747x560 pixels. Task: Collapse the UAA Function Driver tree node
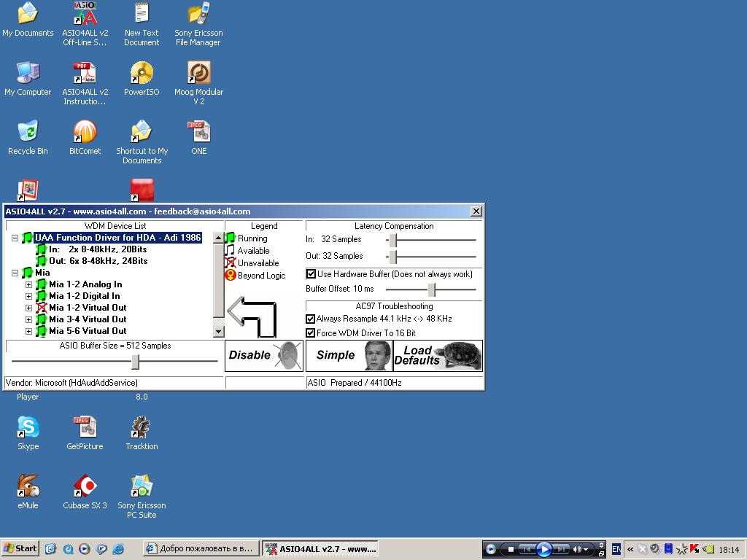[15, 238]
